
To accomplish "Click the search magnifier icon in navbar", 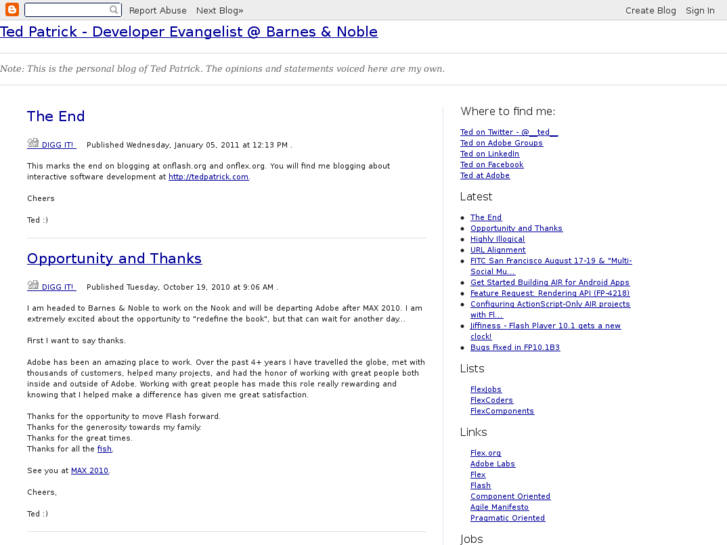I will click(x=114, y=10).
